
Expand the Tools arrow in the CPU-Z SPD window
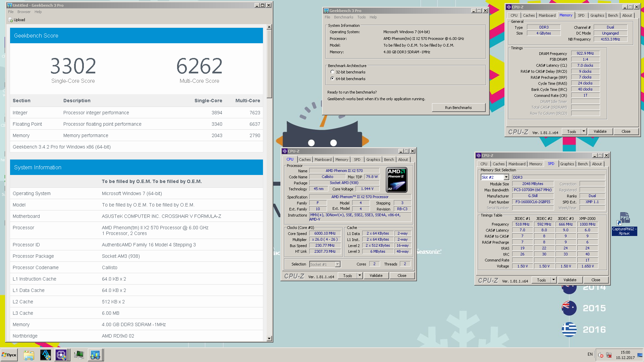click(553, 280)
